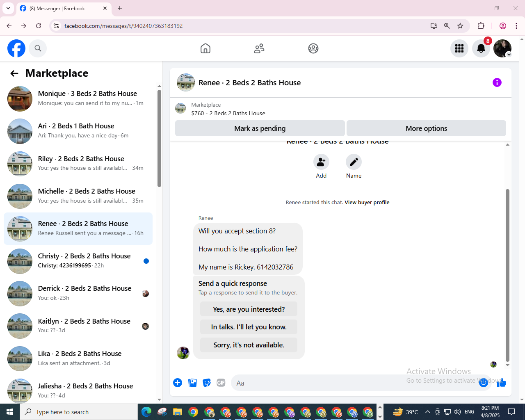Select the Messenger | Facebook tab

(x=64, y=8)
